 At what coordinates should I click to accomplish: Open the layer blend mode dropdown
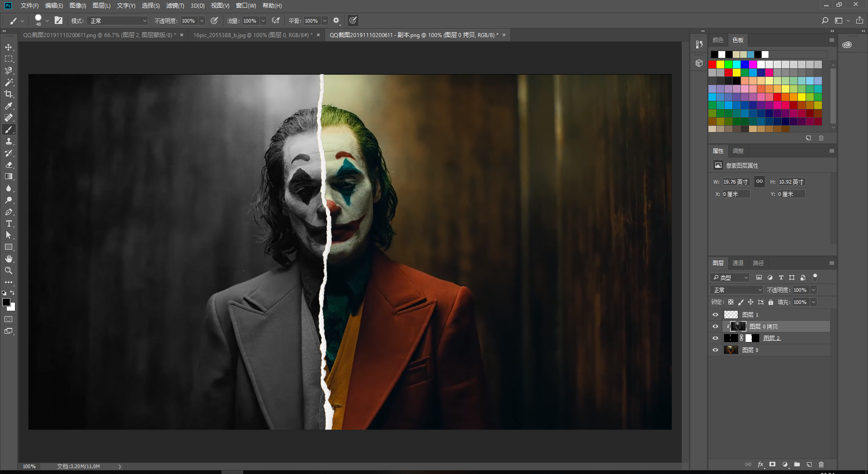[737, 290]
